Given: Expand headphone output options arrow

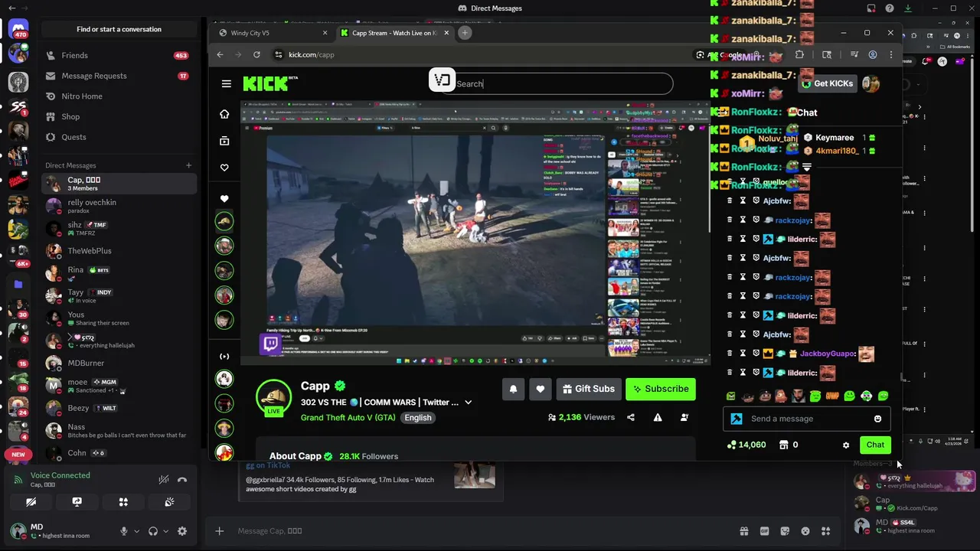Looking at the screenshot, I should click(x=166, y=531).
